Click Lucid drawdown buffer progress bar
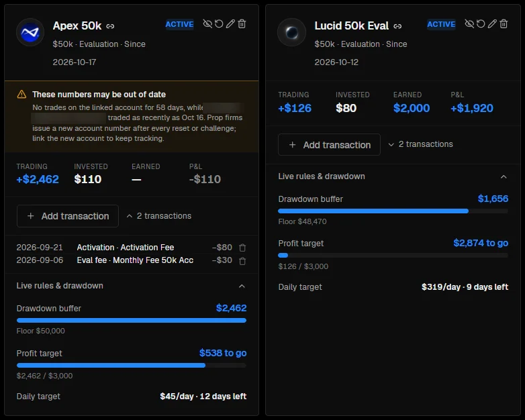 (x=393, y=211)
